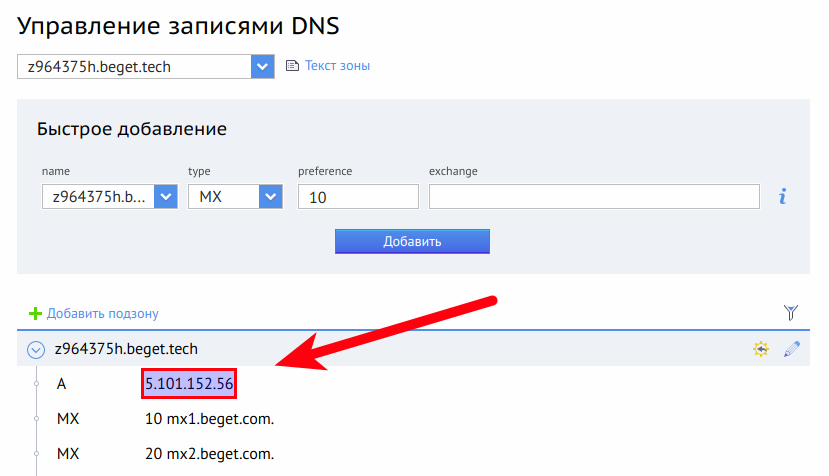This screenshot has width=829, height=476.
Task: Collapse the z964375h.beget.tech records tree
Action: pos(36,350)
